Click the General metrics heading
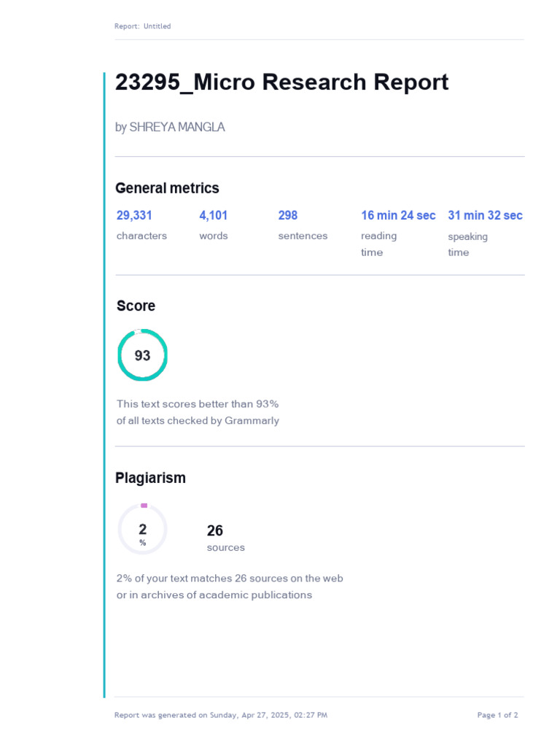This screenshot has width=560, height=747. click(x=167, y=188)
